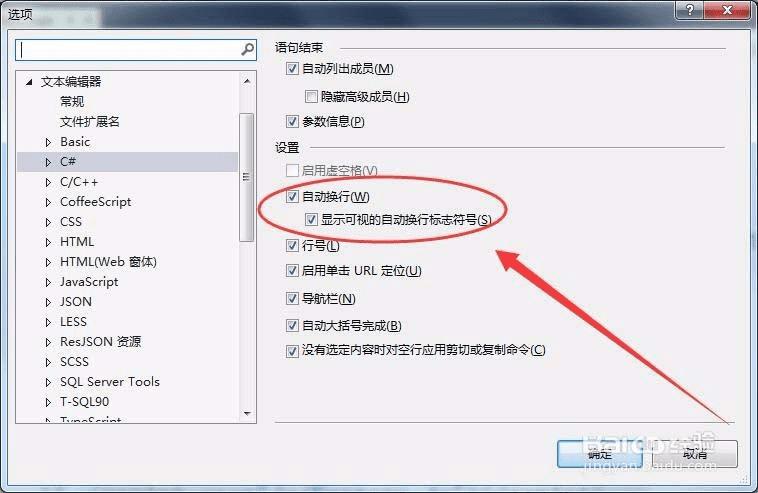758x493 pixels.
Task: Click the 确定 OK button
Action: 599,454
